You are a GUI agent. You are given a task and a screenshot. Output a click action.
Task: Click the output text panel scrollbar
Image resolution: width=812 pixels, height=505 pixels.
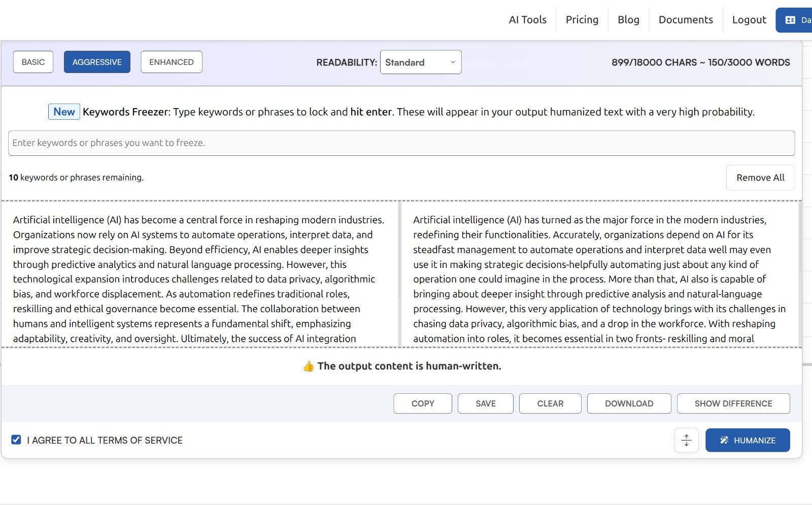point(800,239)
